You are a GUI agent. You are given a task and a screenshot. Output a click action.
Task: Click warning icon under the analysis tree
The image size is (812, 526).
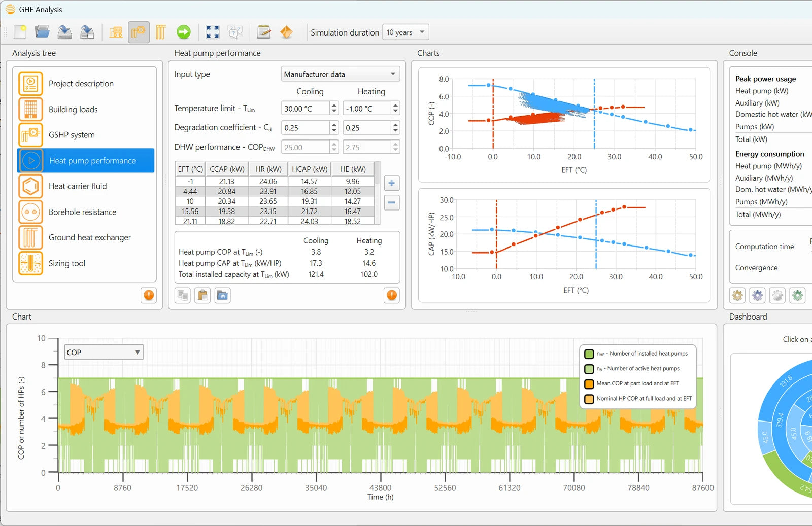pyautogui.click(x=149, y=295)
